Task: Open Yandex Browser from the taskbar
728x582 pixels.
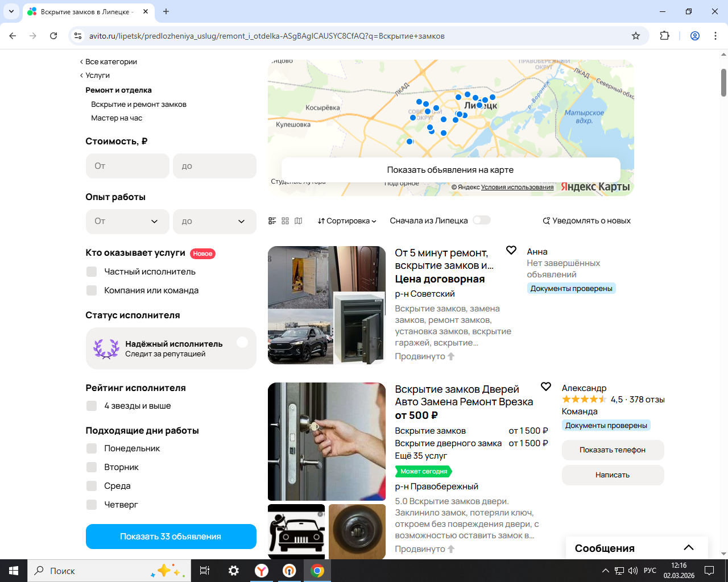Action: (x=262, y=571)
